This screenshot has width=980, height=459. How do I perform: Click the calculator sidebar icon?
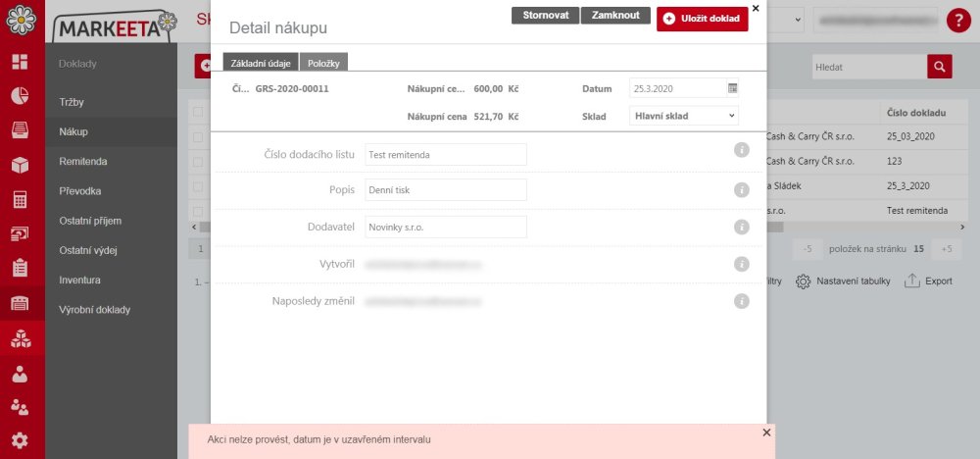[20, 199]
